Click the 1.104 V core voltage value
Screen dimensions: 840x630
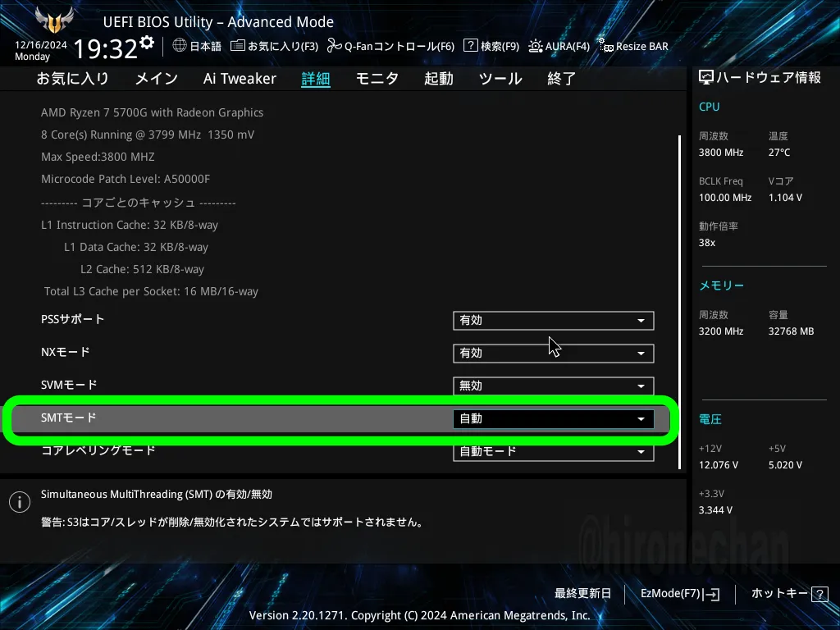[x=785, y=197]
